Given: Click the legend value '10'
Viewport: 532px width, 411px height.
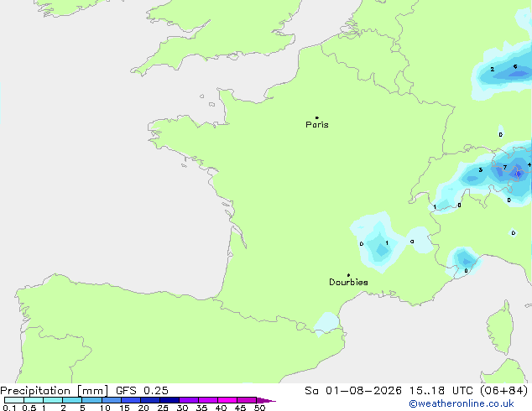Looking at the screenshot, I should [x=105, y=408].
